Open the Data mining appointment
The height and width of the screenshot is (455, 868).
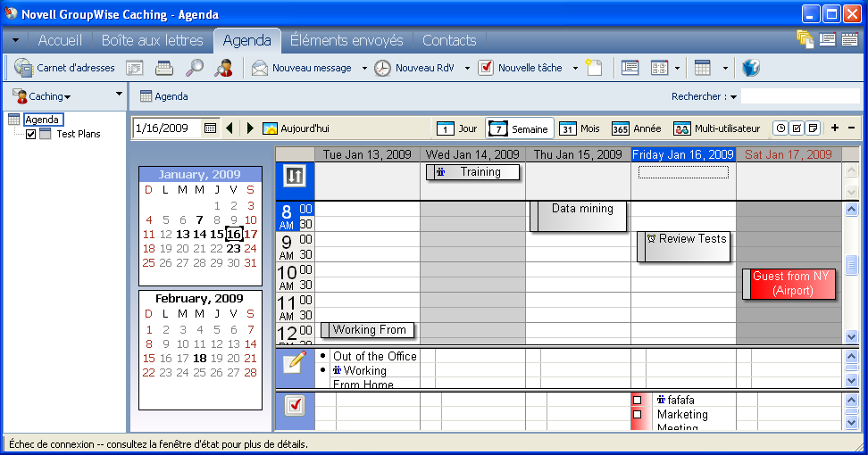pyautogui.click(x=578, y=216)
